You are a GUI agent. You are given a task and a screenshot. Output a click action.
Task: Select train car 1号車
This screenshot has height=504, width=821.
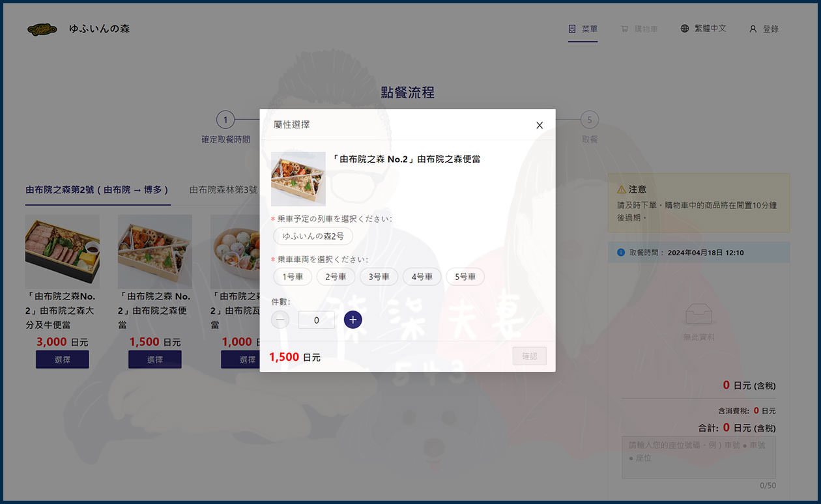pos(292,276)
